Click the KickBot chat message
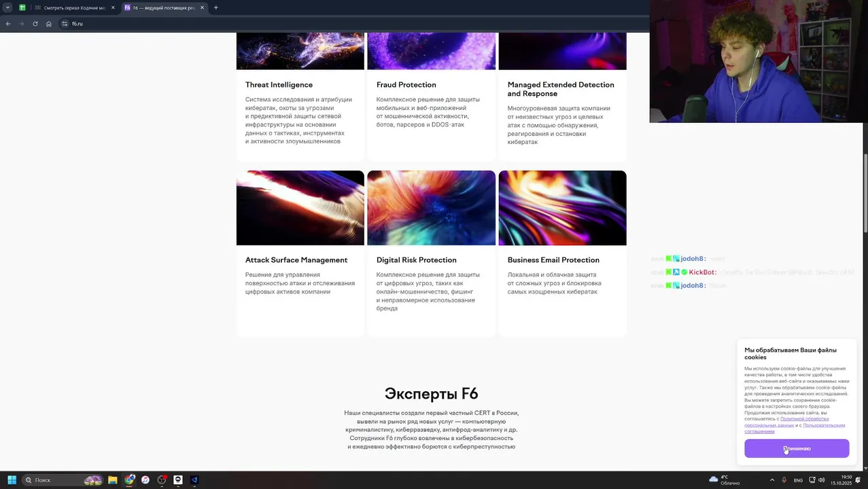The image size is (868, 489). point(752,272)
